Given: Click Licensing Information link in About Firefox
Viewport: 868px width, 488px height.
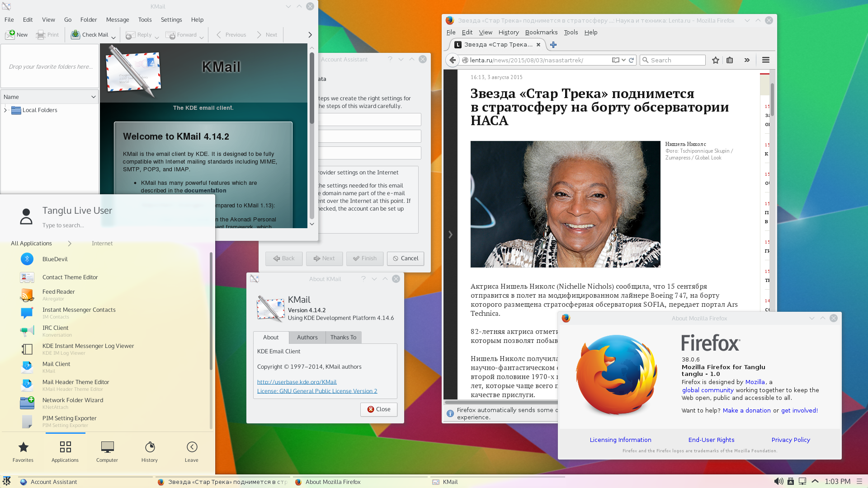Looking at the screenshot, I should tap(620, 440).
